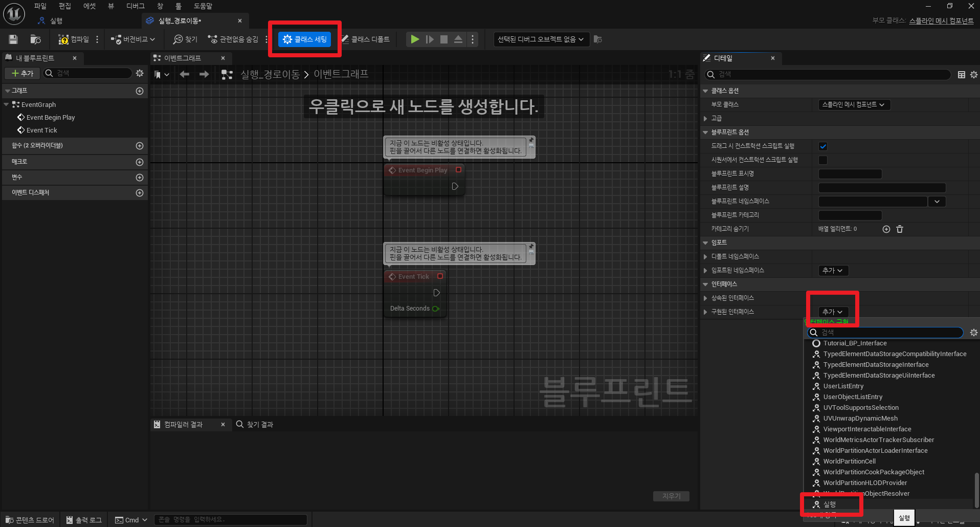Screen dimensions: 980x527
Task: Navigate forward in graph history
Action: coord(204,75)
